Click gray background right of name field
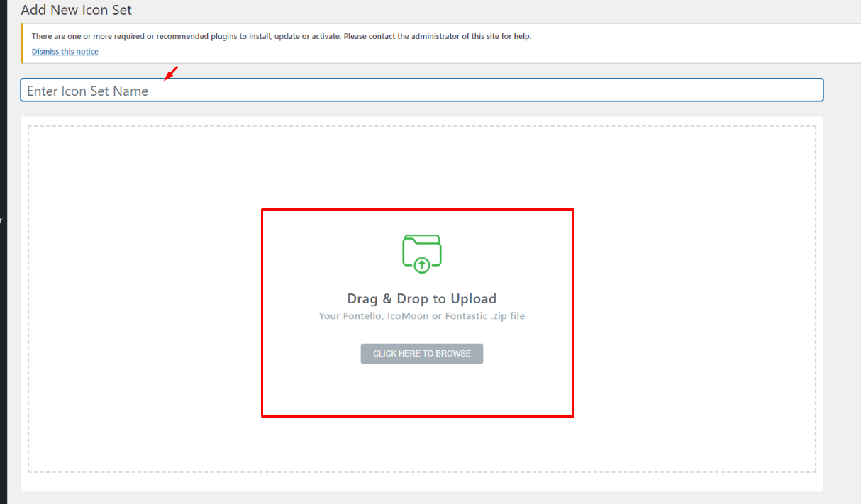Viewport: 861px width, 504px height. pos(842,90)
